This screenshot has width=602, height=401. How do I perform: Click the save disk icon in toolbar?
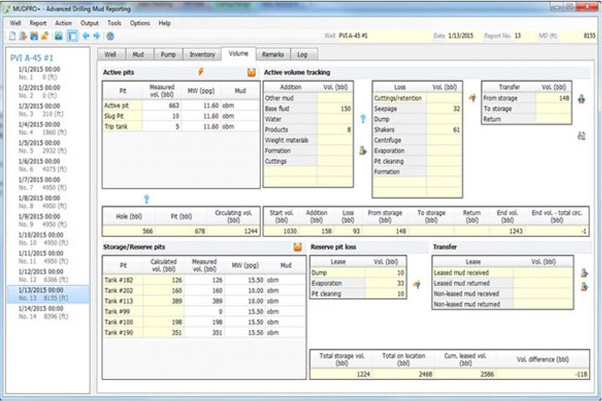coord(34,35)
